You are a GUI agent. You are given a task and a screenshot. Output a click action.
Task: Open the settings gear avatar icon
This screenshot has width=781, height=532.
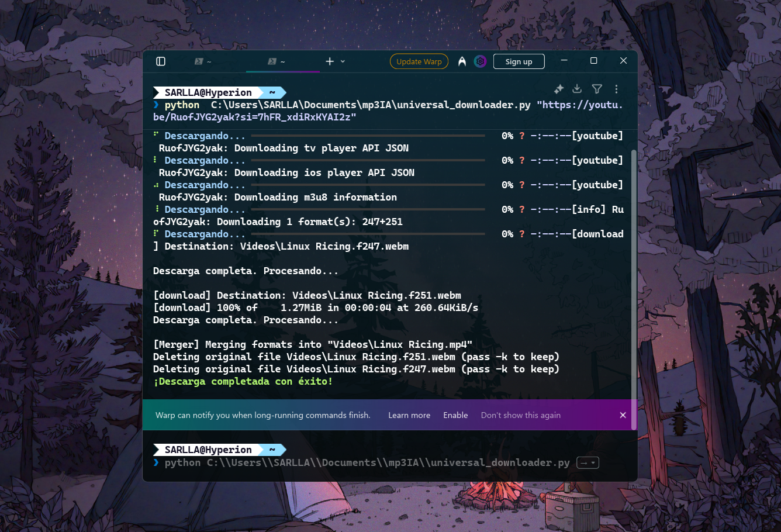point(480,61)
